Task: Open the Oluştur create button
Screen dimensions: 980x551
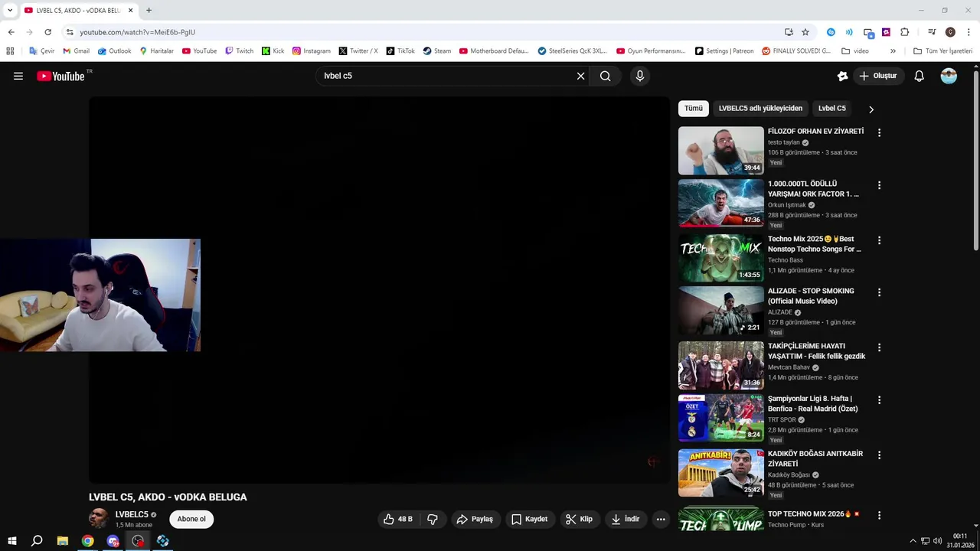Action: 877,76
